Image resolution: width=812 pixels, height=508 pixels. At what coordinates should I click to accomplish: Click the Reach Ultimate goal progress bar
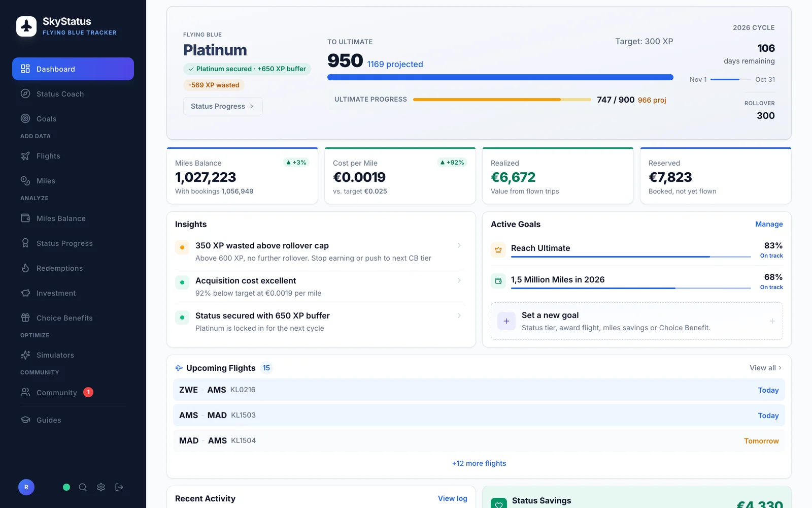pyautogui.click(x=631, y=257)
